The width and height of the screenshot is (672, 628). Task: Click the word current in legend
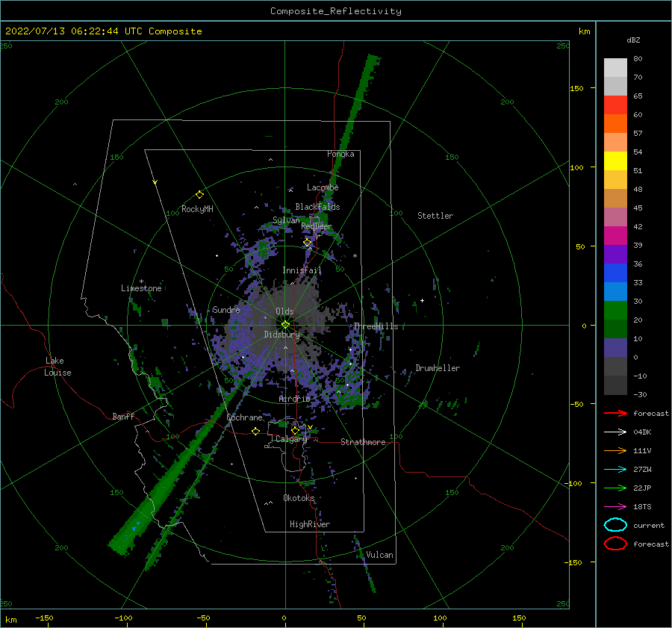pos(649,526)
